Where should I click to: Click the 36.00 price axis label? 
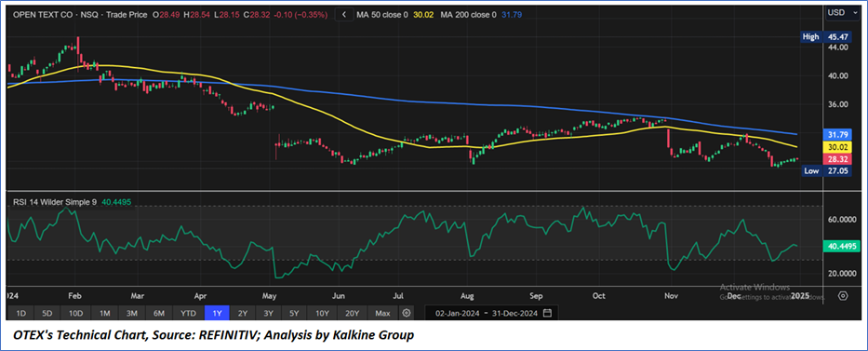838,104
